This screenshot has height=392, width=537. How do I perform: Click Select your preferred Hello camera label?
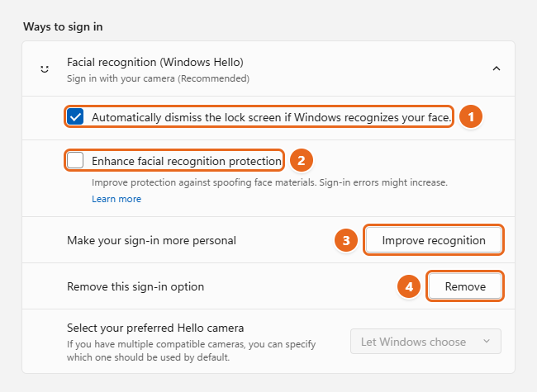[155, 328]
